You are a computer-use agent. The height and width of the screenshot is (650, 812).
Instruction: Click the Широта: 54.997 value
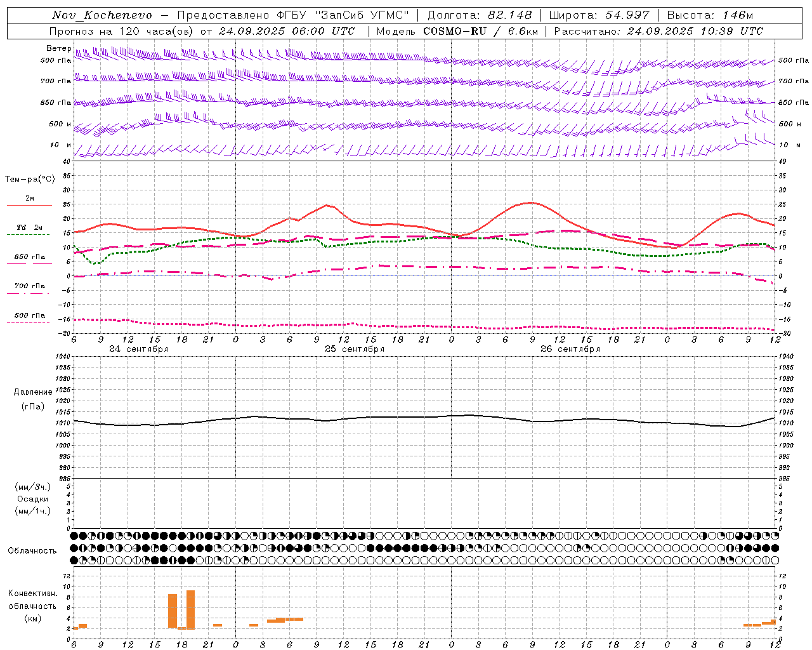coord(599,15)
